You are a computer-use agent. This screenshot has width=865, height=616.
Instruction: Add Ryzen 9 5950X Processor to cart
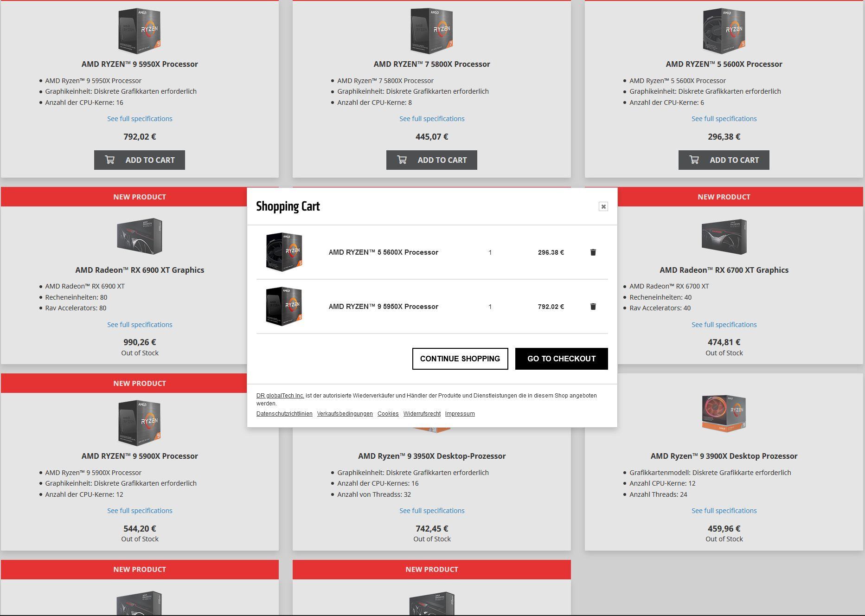pos(140,160)
